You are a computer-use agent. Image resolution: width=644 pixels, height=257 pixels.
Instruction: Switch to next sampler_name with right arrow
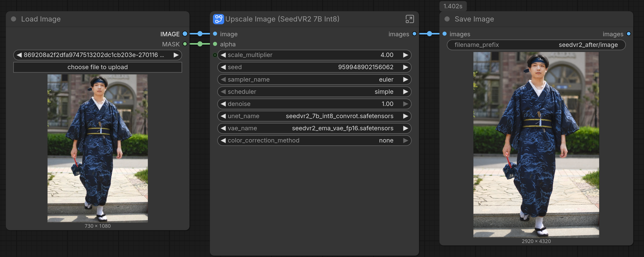click(405, 80)
